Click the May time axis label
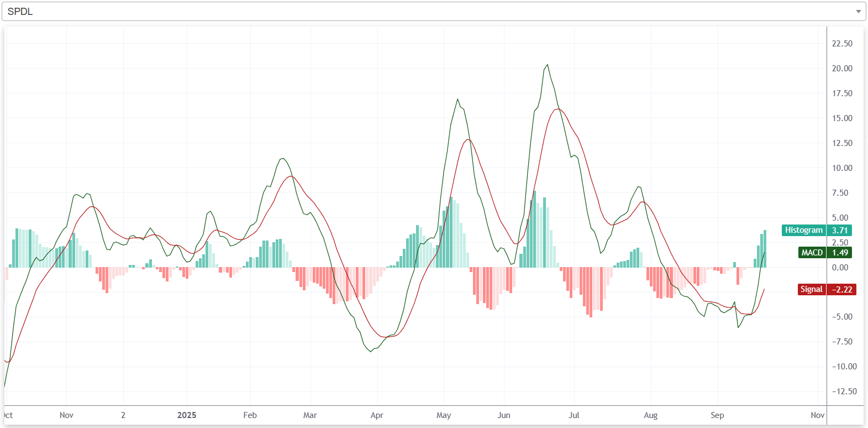This screenshot has width=868, height=428. tap(444, 415)
